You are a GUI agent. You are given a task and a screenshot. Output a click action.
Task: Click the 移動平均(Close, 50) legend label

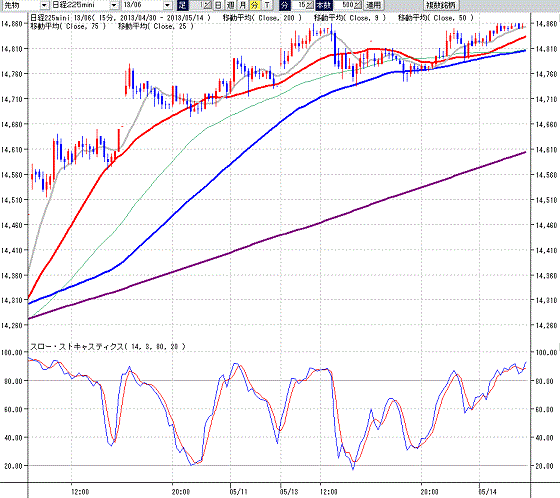(x=436, y=18)
